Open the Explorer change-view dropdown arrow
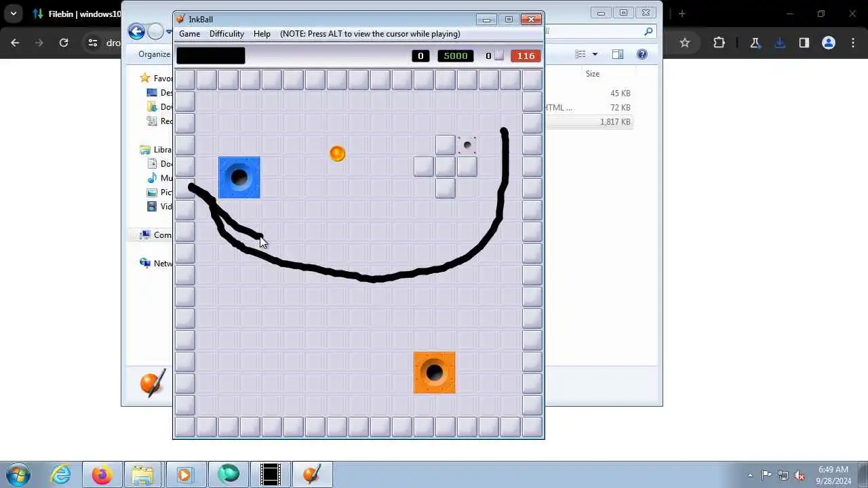The height and width of the screenshot is (488, 868). [x=595, y=54]
